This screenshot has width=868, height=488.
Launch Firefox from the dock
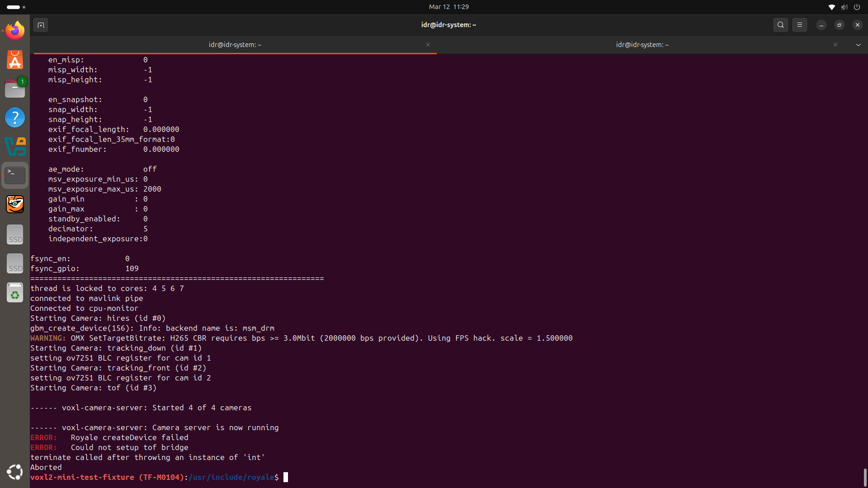(14, 30)
